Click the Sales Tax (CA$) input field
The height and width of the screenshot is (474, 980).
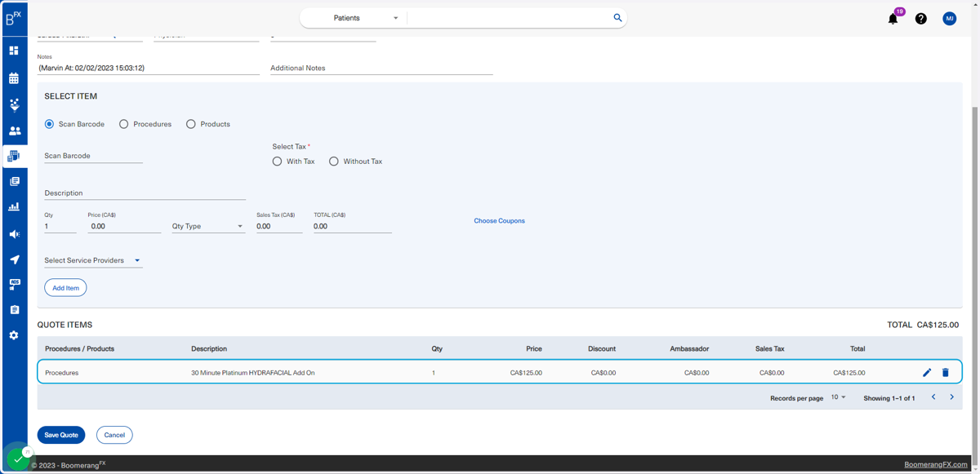click(x=279, y=226)
